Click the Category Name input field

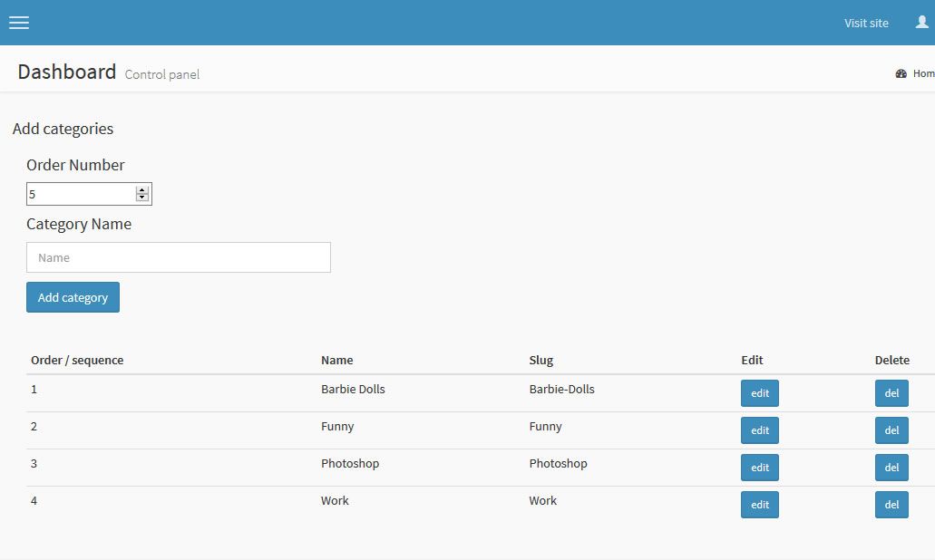[179, 257]
